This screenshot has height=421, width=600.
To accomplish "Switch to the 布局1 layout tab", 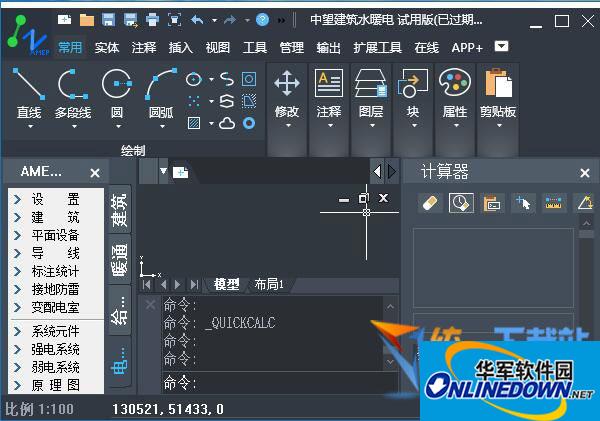I will click(x=269, y=284).
